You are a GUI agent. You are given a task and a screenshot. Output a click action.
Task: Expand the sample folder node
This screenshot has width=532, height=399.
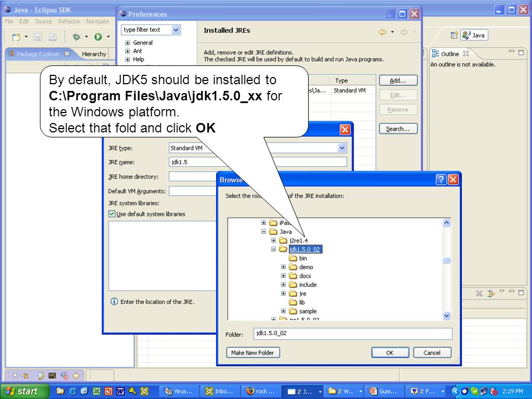pyautogui.click(x=283, y=311)
